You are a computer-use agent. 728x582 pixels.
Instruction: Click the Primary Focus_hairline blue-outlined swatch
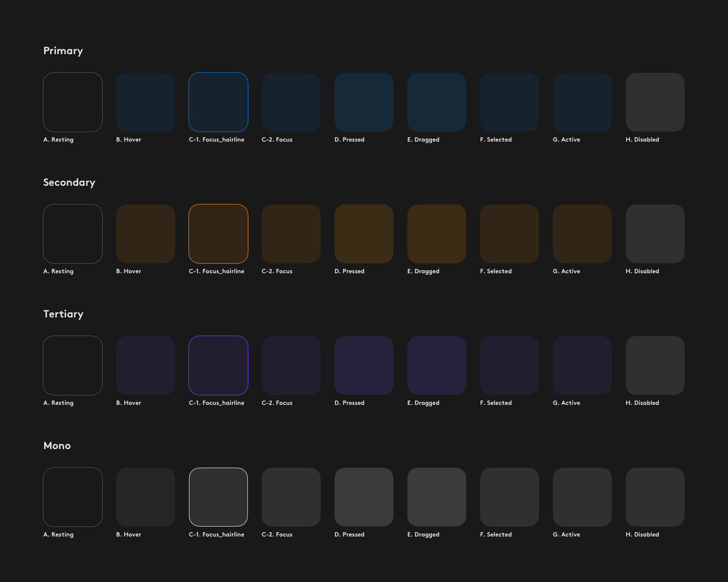coord(218,102)
